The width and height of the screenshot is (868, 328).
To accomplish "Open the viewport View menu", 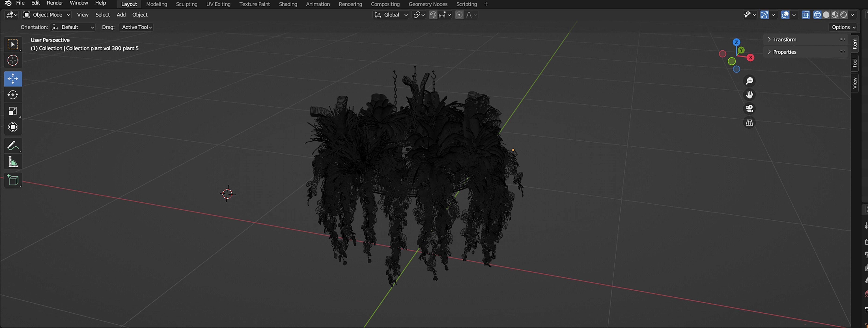I will [83, 15].
